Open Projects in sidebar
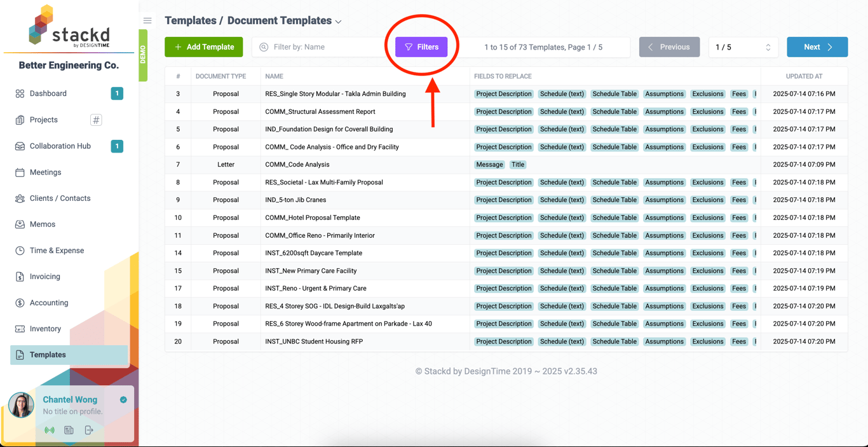Viewport: 868px width, 447px height. [43, 120]
